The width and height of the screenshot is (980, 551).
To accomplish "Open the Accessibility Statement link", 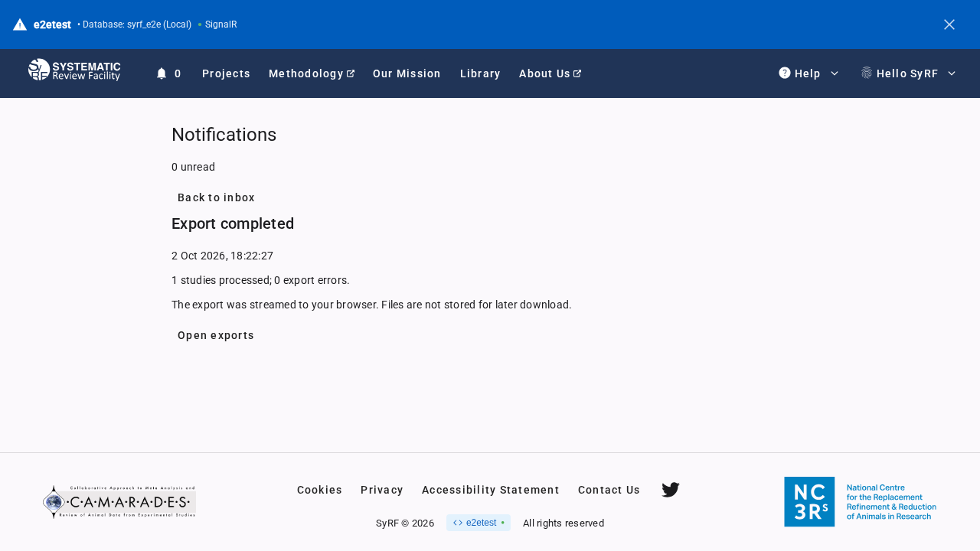I will pyautogui.click(x=491, y=490).
